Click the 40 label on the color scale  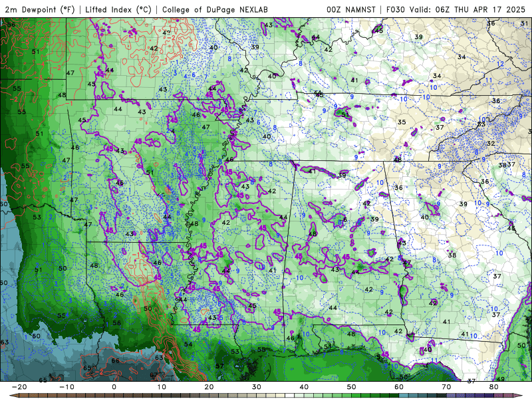tap(304, 387)
